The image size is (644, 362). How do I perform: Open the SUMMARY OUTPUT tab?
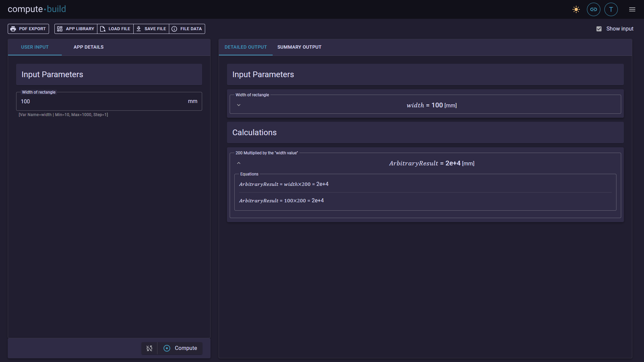(299, 47)
